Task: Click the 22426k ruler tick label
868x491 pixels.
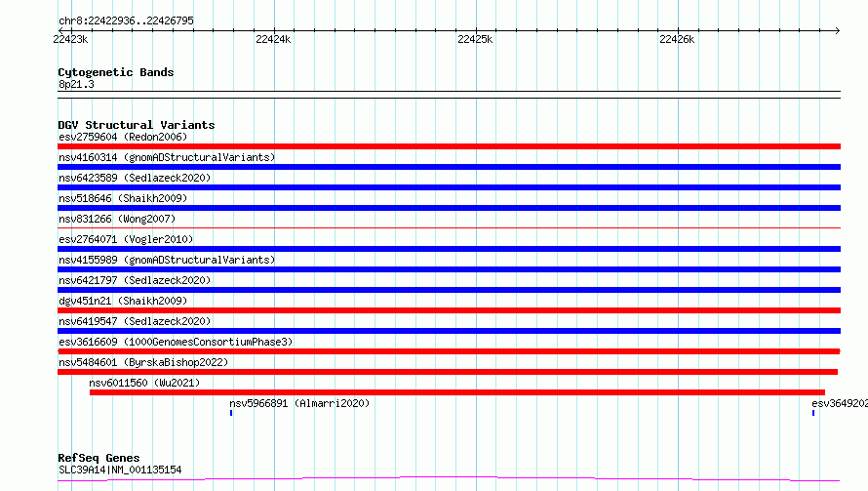Action: point(677,39)
